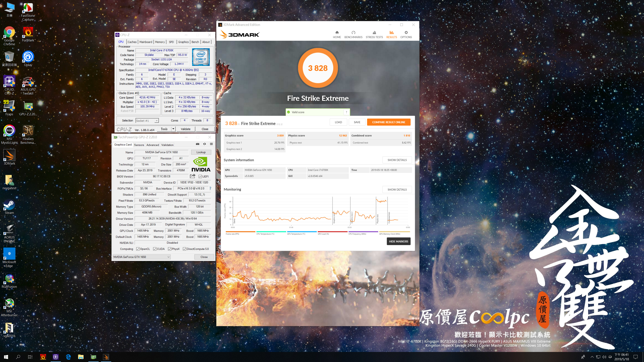Open File Explorer from taskbar

(x=81, y=357)
